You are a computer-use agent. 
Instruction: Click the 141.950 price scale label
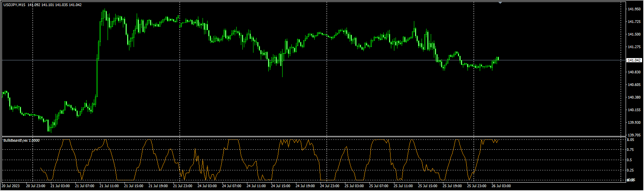634,9
